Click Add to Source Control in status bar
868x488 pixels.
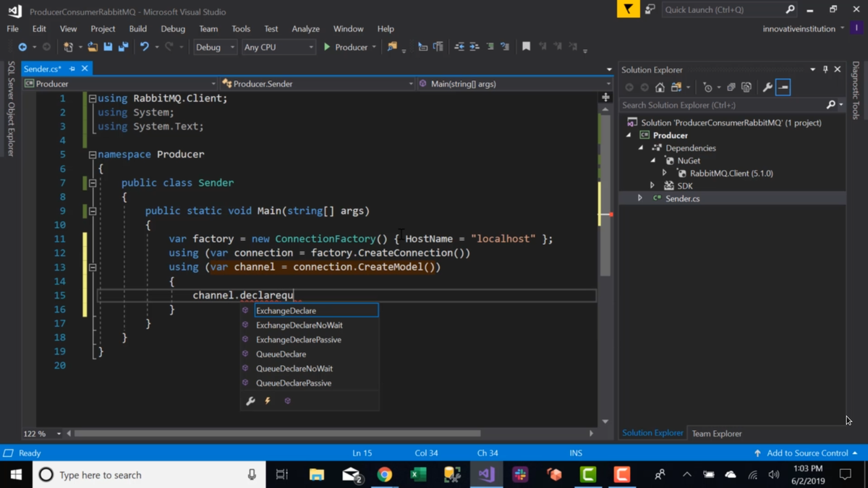806,453
